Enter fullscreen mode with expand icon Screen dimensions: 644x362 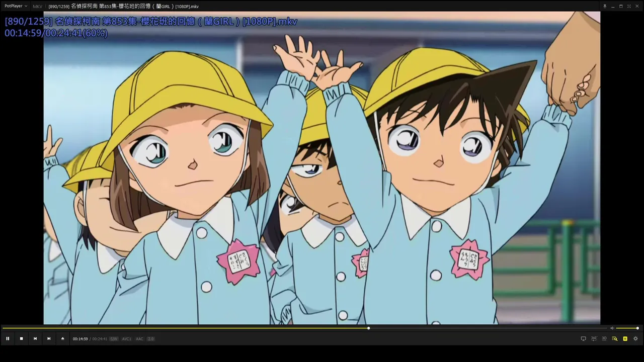629,6
